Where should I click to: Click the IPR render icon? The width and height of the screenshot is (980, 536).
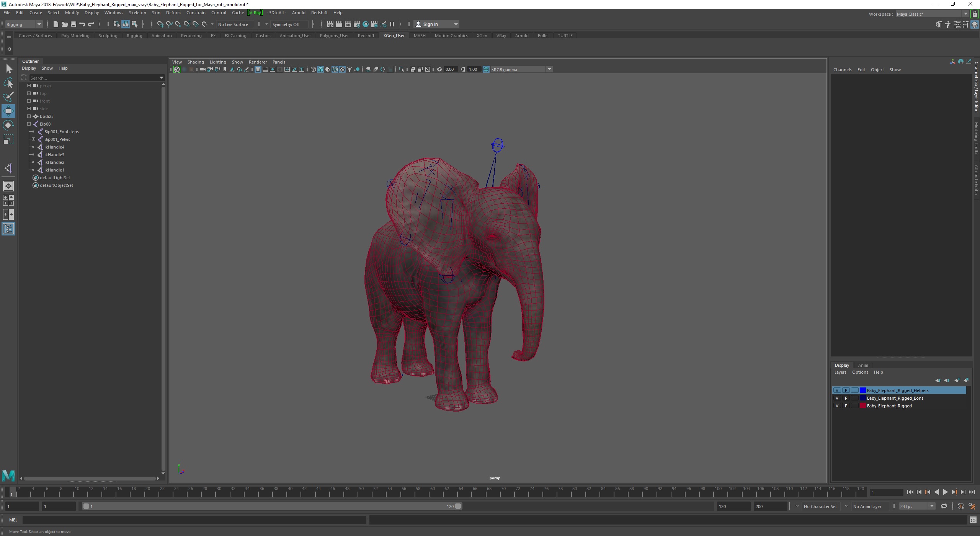tap(348, 24)
